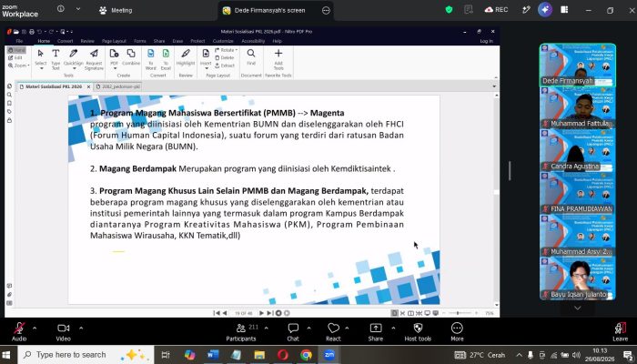Open the Meeting tab in Zoom Workplace
This screenshot has height=364, width=637.
116,11
